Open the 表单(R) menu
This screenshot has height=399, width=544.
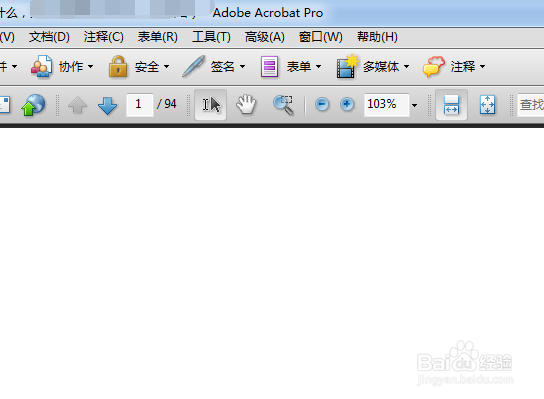click(158, 37)
